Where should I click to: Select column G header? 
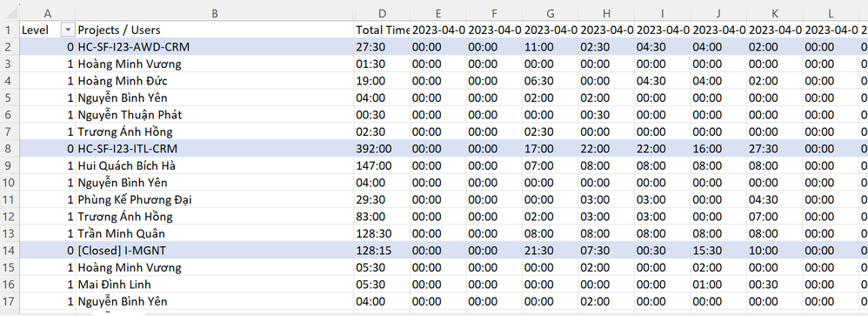click(x=551, y=12)
